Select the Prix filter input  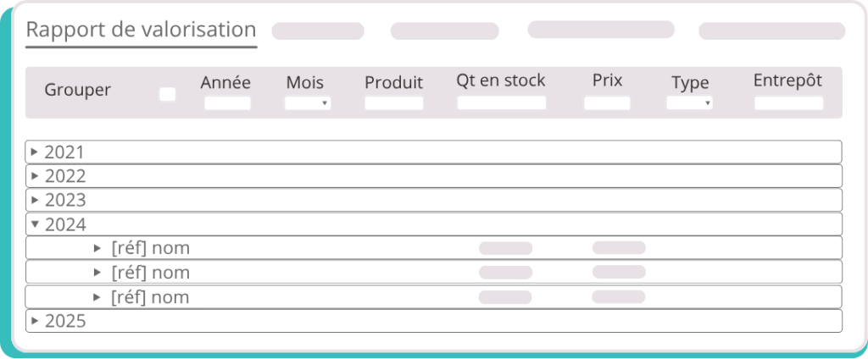pyautogui.click(x=607, y=103)
